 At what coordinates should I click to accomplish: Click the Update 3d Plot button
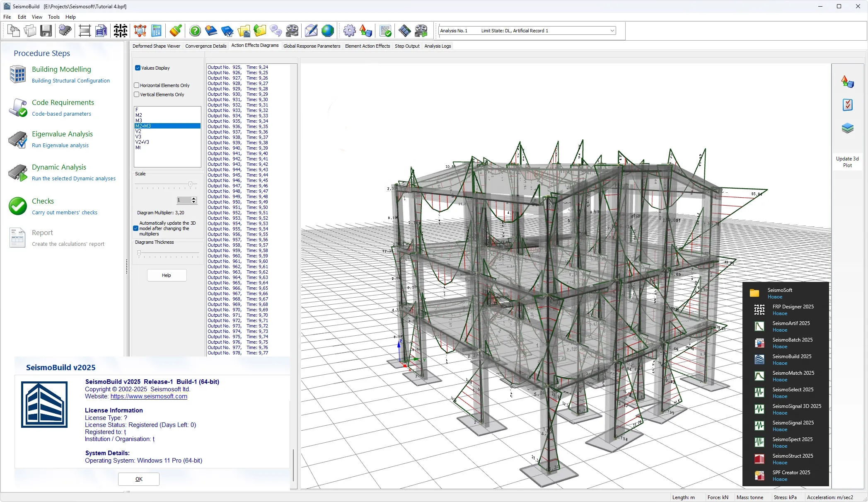click(847, 162)
